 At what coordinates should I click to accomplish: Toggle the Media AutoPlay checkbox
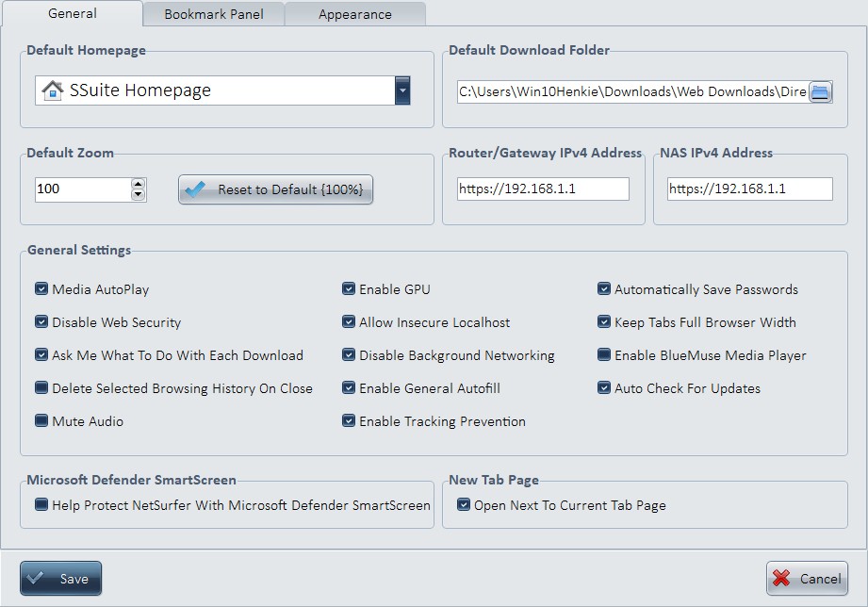(41, 289)
